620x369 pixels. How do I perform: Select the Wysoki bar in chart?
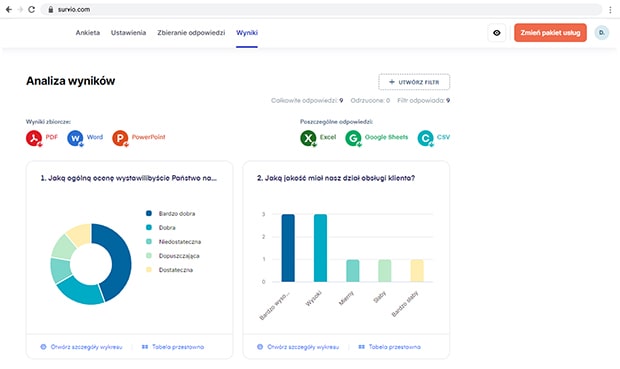(x=321, y=248)
